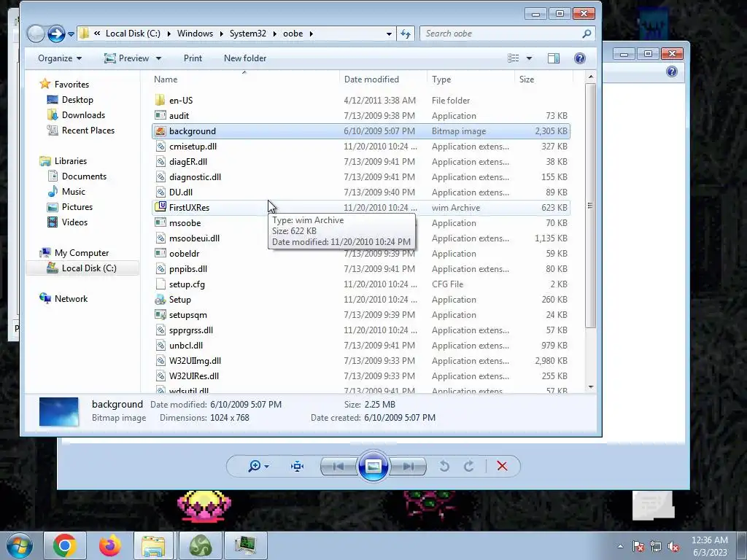Click red delete X in Photo Viewer
Image resolution: width=747 pixels, height=560 pixels.
coord(502,466)
